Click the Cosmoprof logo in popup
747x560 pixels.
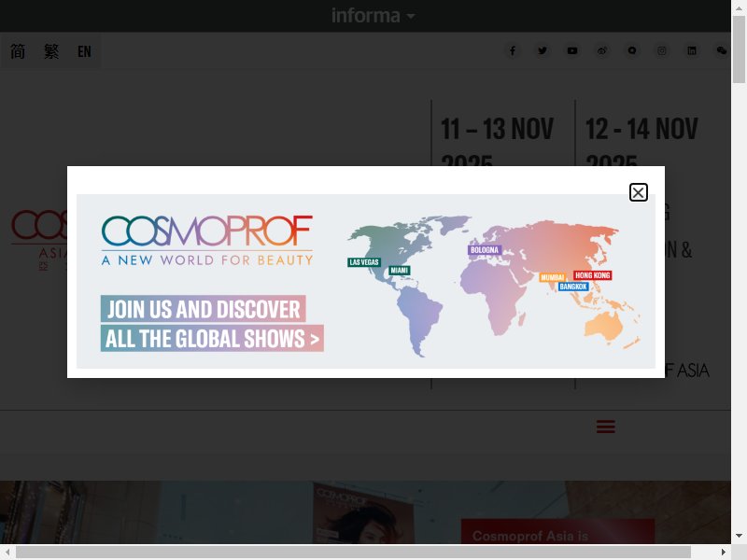[x=207, y=241]
